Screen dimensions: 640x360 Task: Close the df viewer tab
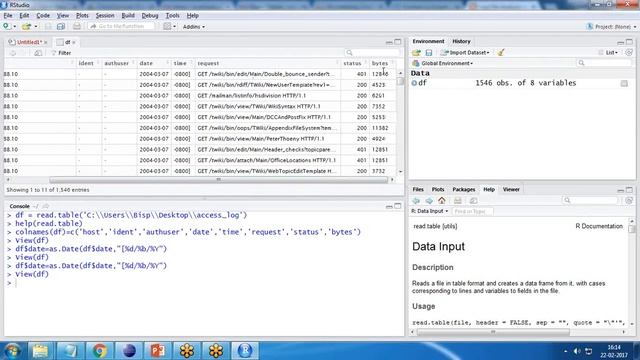point(74,42)
